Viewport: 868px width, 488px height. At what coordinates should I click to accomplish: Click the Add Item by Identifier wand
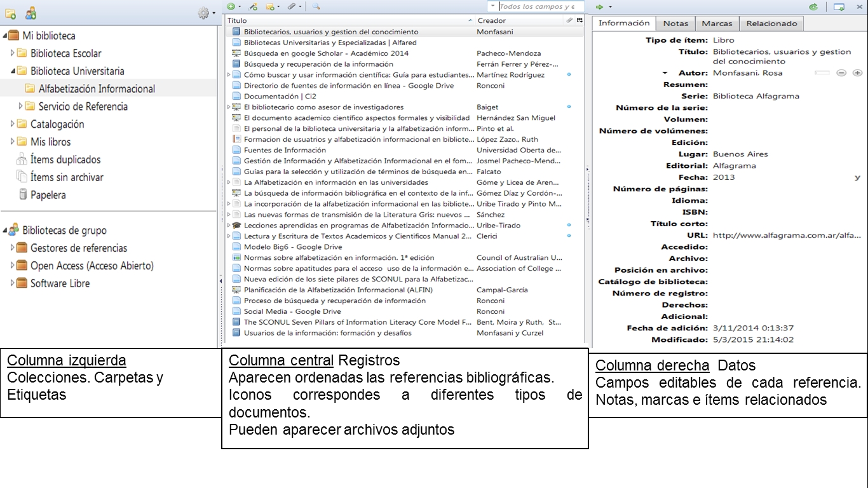[252, 6]
